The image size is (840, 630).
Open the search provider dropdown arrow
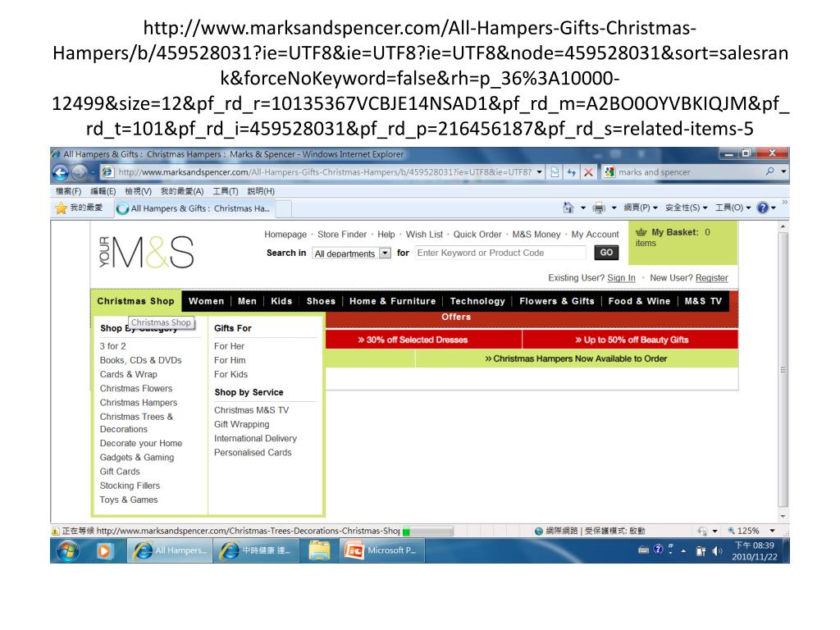tap(783, 171)
